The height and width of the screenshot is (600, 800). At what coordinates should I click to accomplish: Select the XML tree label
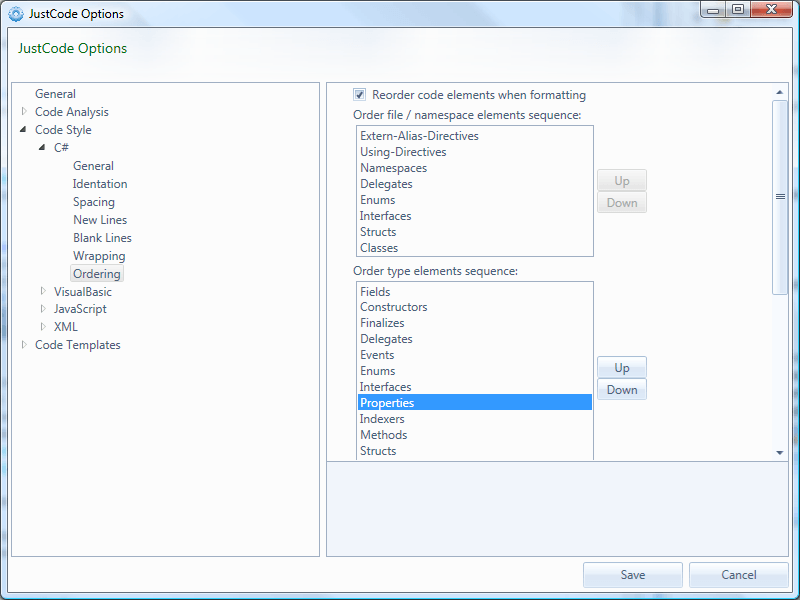[66, 327]
